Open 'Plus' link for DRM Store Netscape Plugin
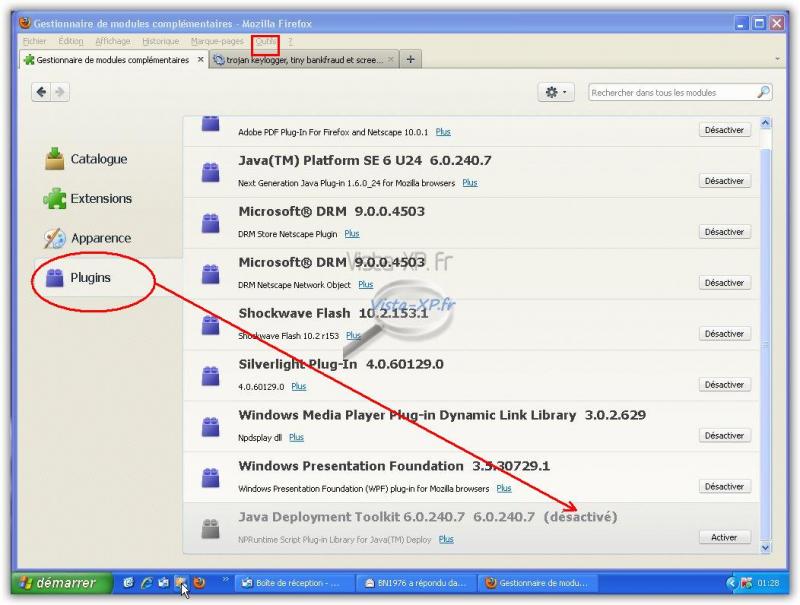 (352, 234)
